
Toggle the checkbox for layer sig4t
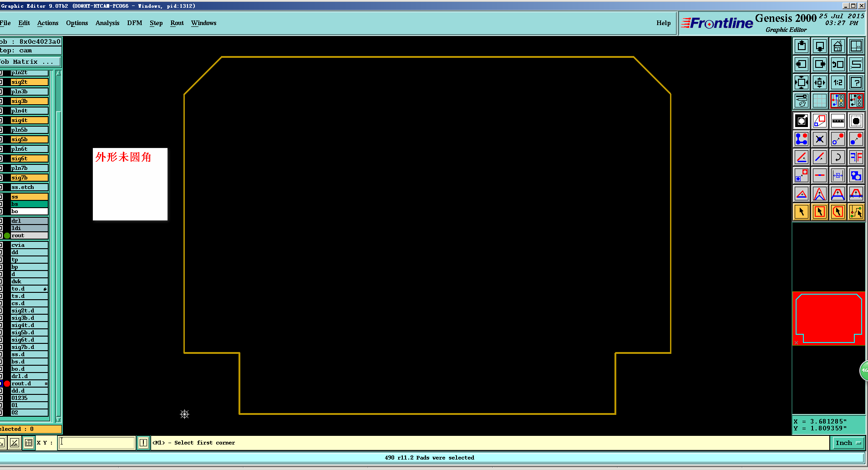coord(1,120)
